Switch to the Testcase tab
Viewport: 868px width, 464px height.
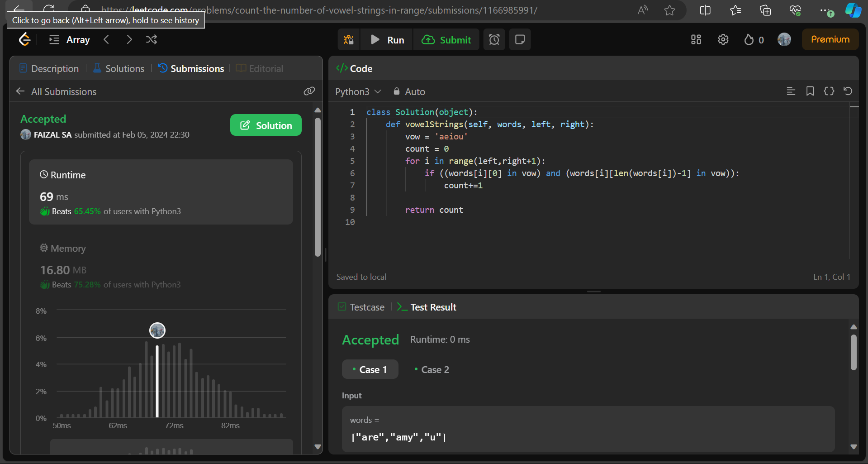[x=361, y=307]
